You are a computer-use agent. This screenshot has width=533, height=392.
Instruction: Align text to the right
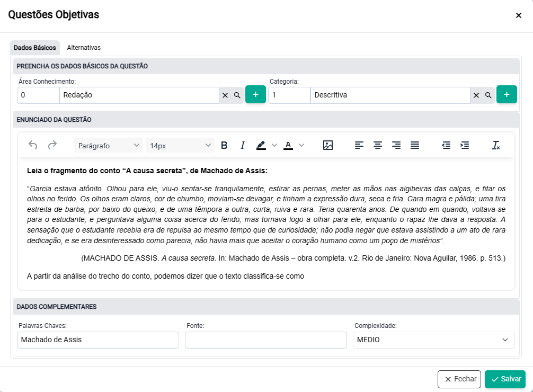click(x=396, y=146)
